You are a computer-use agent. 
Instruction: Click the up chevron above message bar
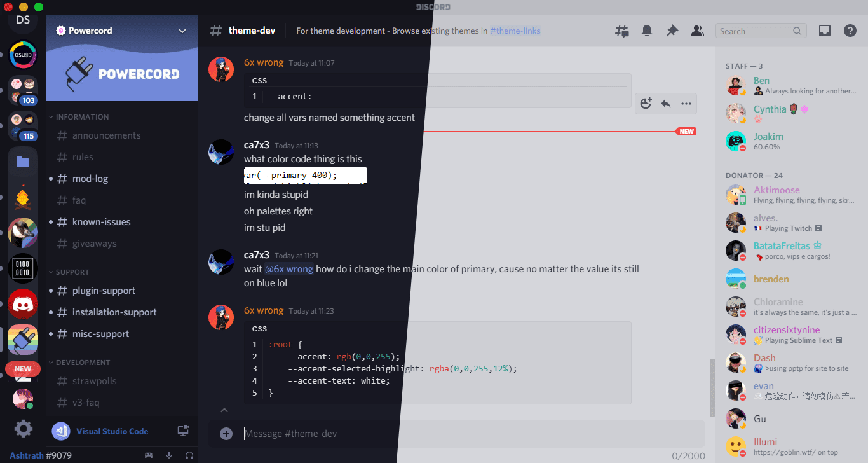(x=224, y=410)
